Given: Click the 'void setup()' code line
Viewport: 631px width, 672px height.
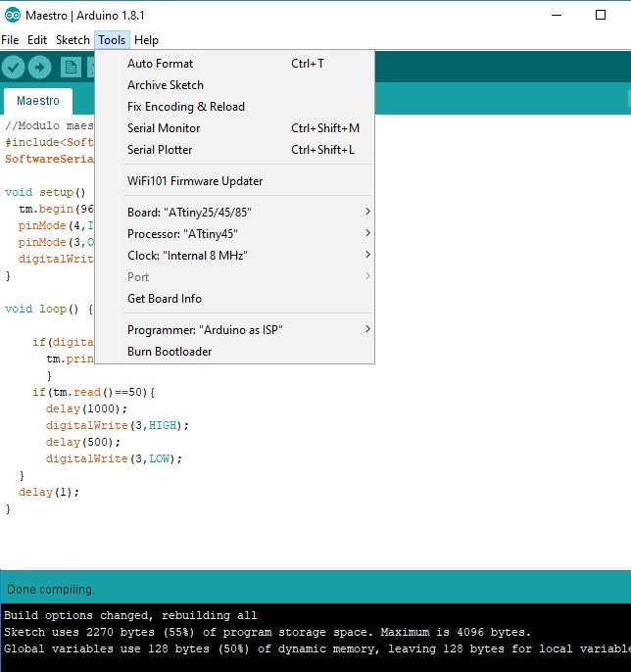Looking at the screenshot, I should pos(45,192).
